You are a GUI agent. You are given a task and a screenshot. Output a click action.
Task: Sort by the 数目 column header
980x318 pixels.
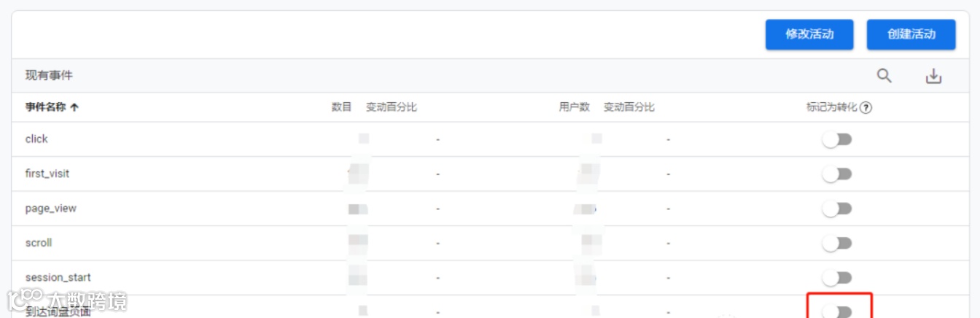click(x=341, y=107)
